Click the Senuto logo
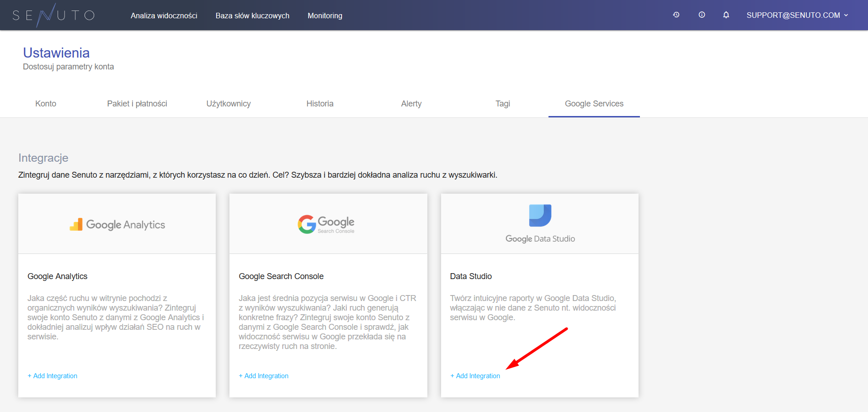868x412 pixels. point(53,15)
